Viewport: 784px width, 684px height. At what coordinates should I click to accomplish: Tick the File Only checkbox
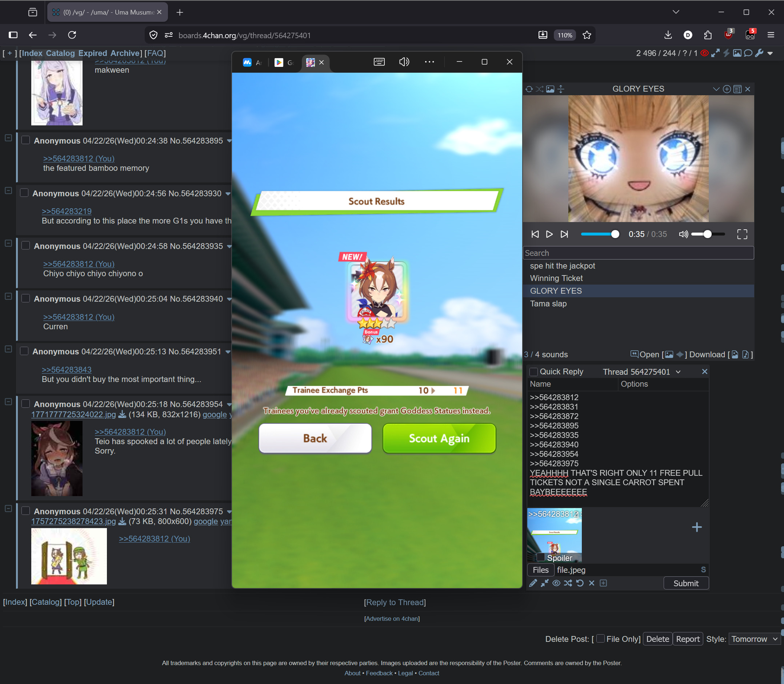(600, 638)
